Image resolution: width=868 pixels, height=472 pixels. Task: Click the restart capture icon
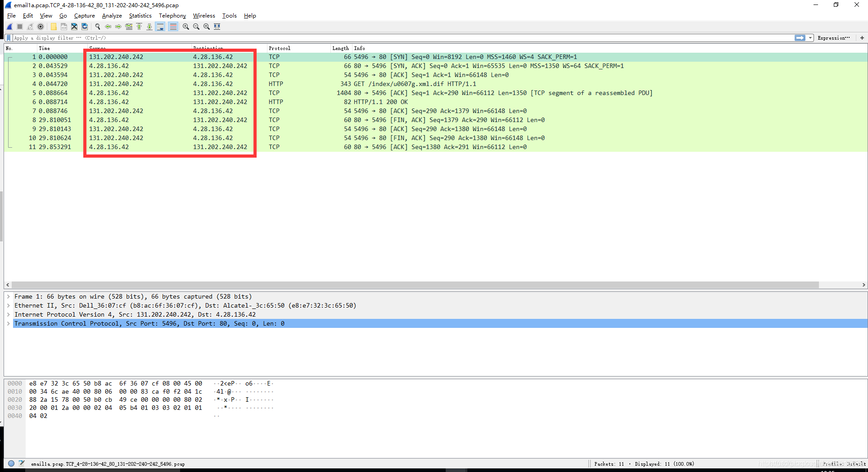pyautogui.click(x=30, y=27)
